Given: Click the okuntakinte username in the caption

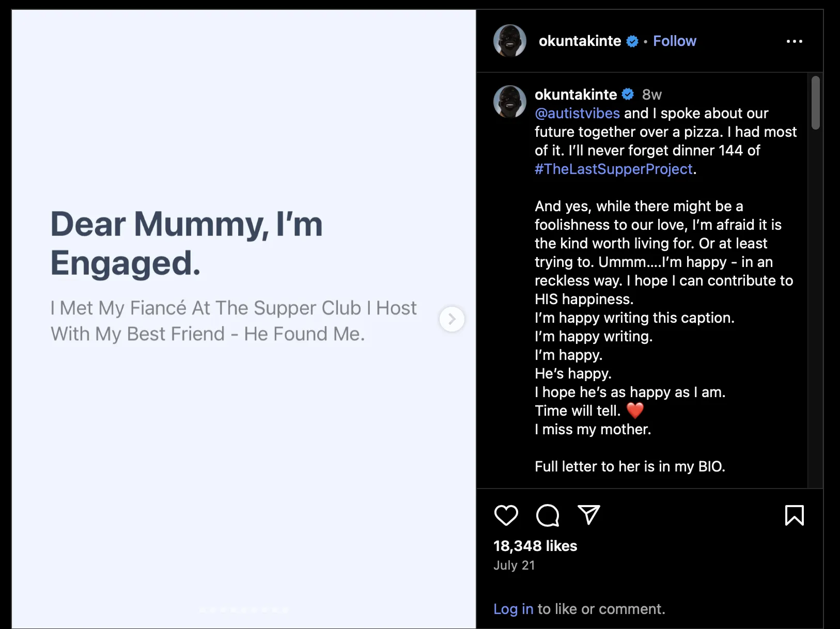Looking at the screenshot, I should click(x=575, y=95).
